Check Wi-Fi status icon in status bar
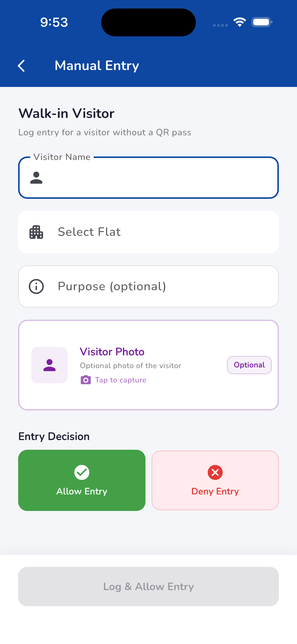The height and width of the screenshot is (644, 297). click(x=240, y=22)
